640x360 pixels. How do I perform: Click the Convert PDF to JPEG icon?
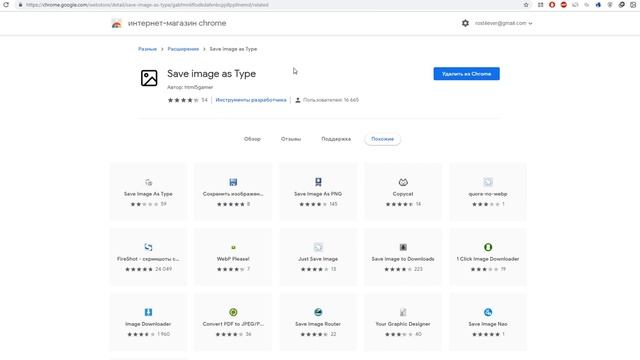coord(233,312)
